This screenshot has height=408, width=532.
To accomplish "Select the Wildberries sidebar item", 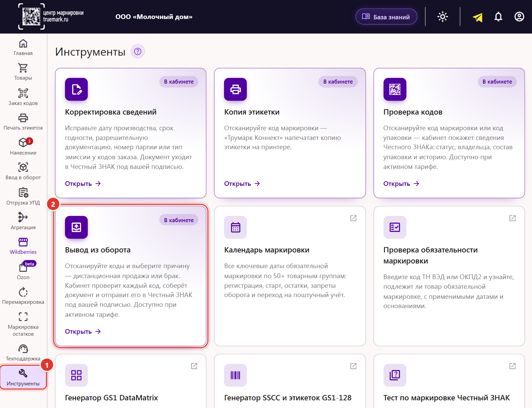I will point(23,246).
